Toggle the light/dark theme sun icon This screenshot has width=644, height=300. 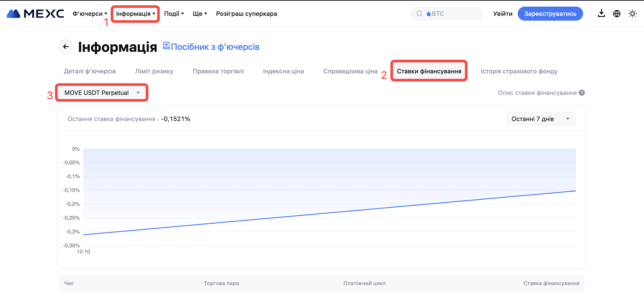(x=633, y=14)
